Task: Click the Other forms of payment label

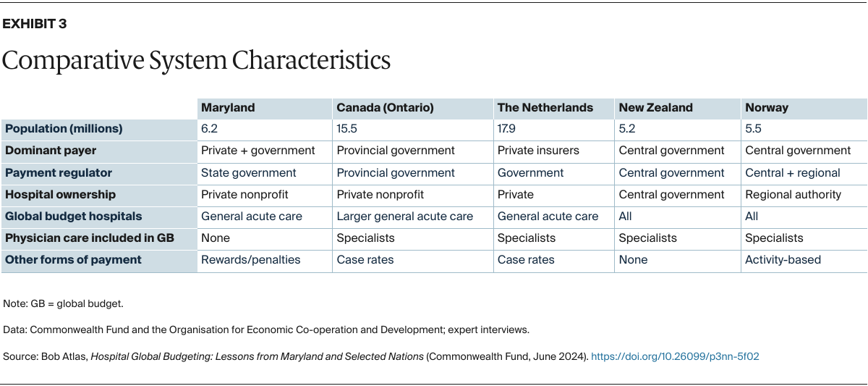Action: coord(74,259)
